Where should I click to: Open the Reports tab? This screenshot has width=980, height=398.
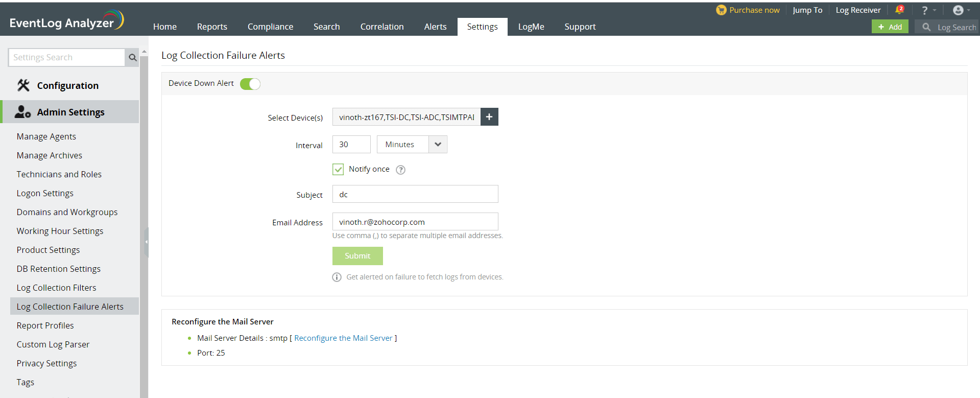(x=212, y=27)
